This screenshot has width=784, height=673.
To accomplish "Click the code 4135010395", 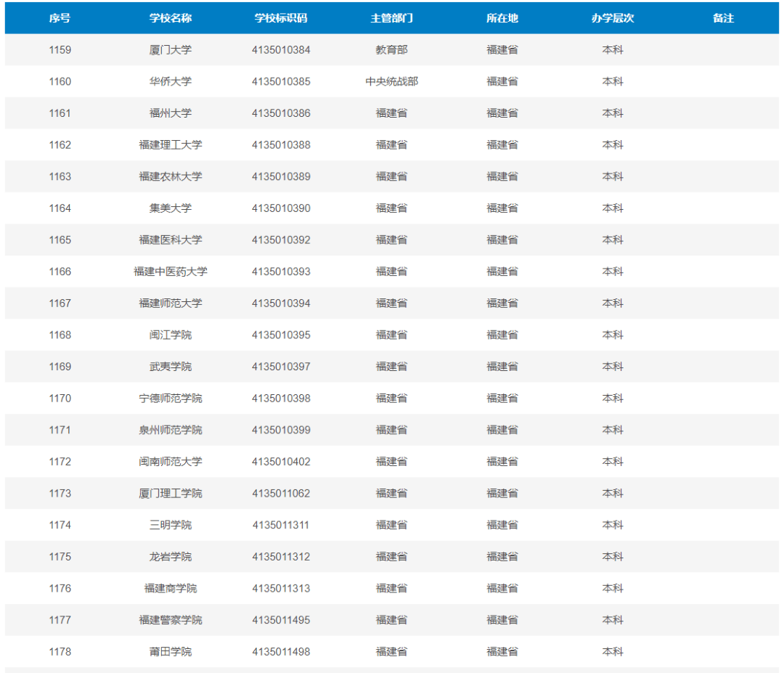I will coord(281,335).
